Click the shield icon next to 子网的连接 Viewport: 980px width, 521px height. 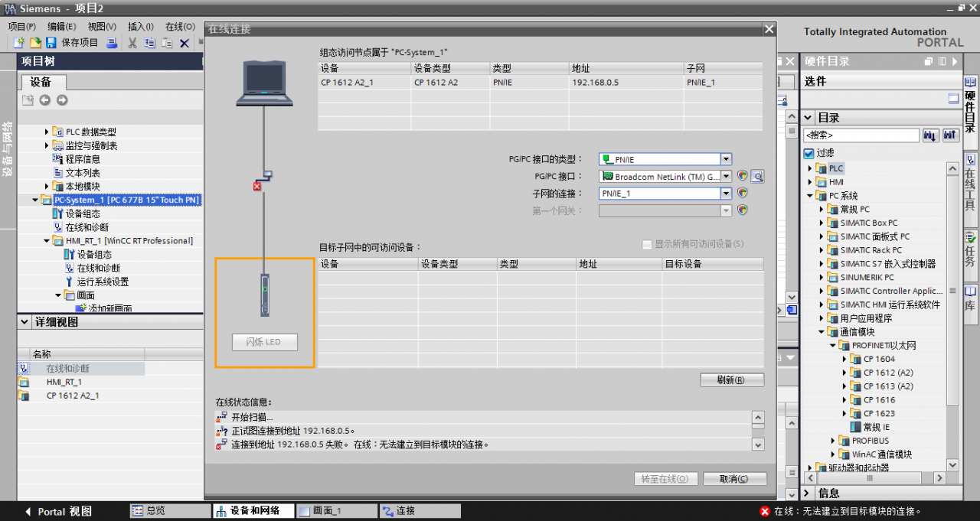pos(742,193)
